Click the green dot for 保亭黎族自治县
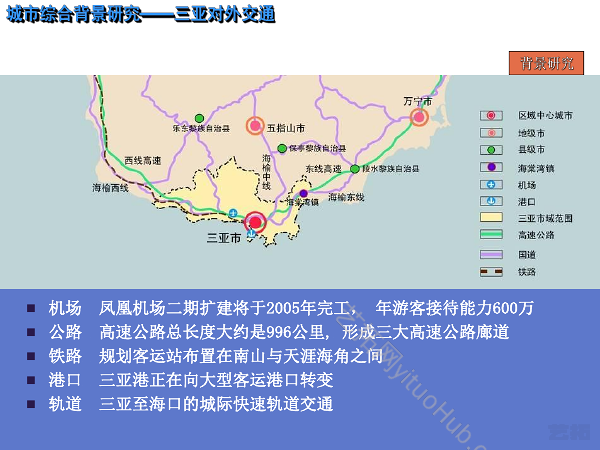 point(282,148)
